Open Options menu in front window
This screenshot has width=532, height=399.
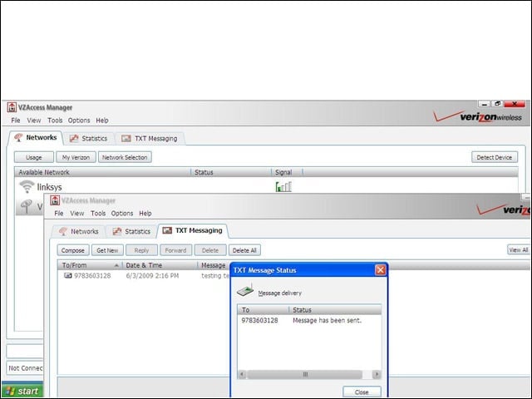point(122,214)
